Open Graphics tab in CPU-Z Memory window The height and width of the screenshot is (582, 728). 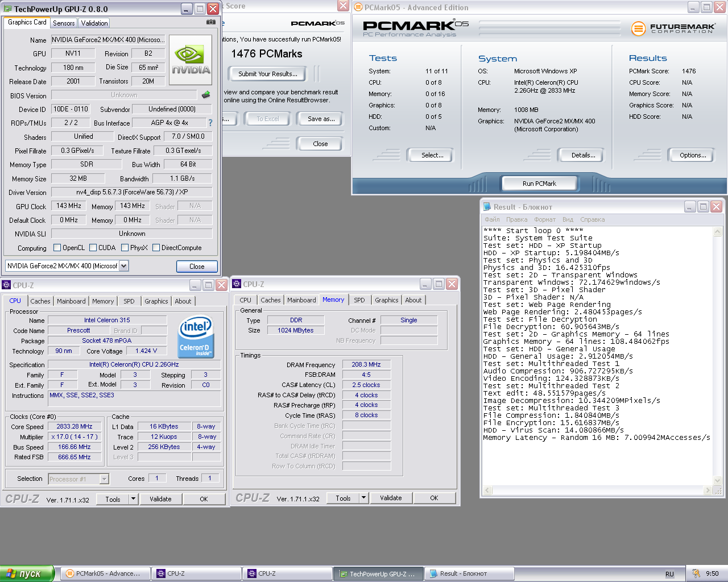coord(387,300)
